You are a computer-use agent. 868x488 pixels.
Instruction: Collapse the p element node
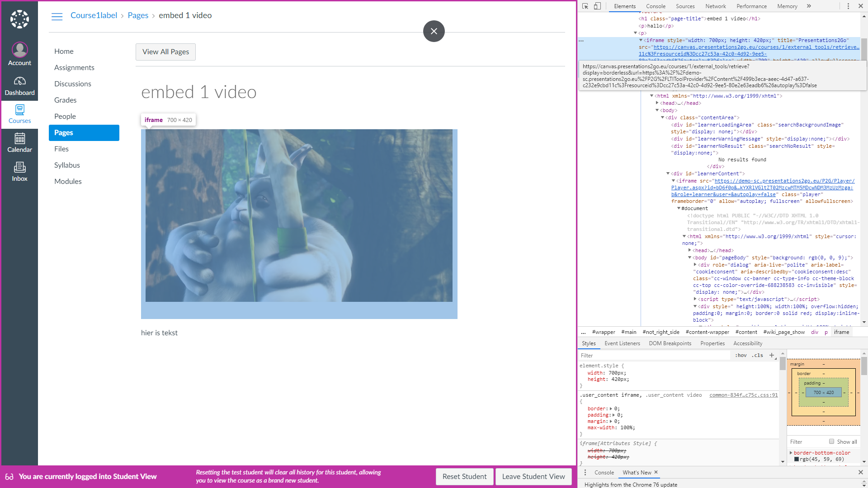pos(635,33)
